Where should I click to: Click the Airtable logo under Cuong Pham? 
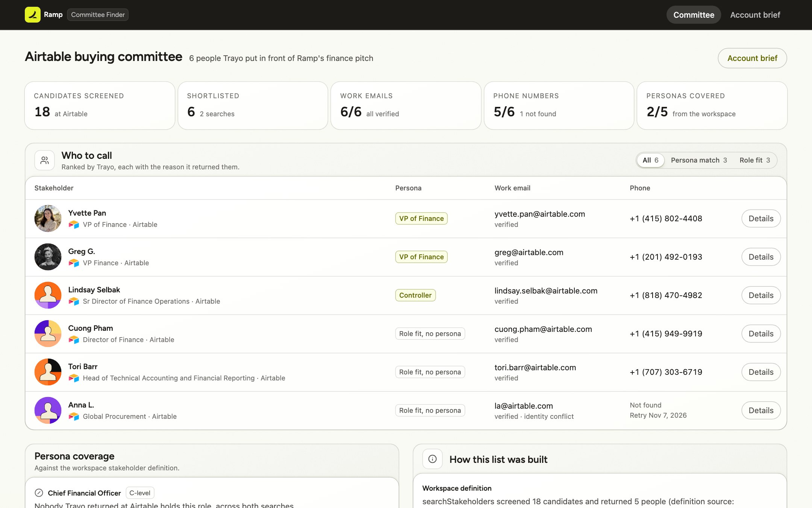[74, 340]
